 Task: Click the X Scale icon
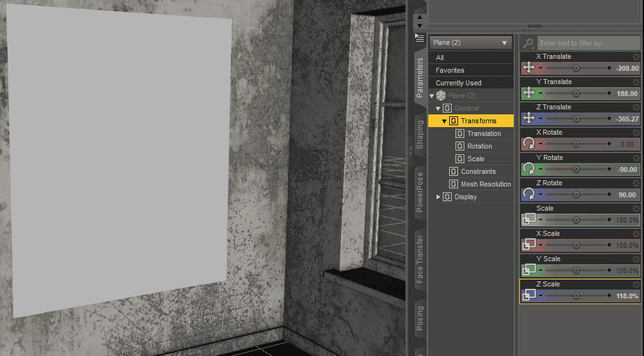pyautogui.click(x=529, y=245)
